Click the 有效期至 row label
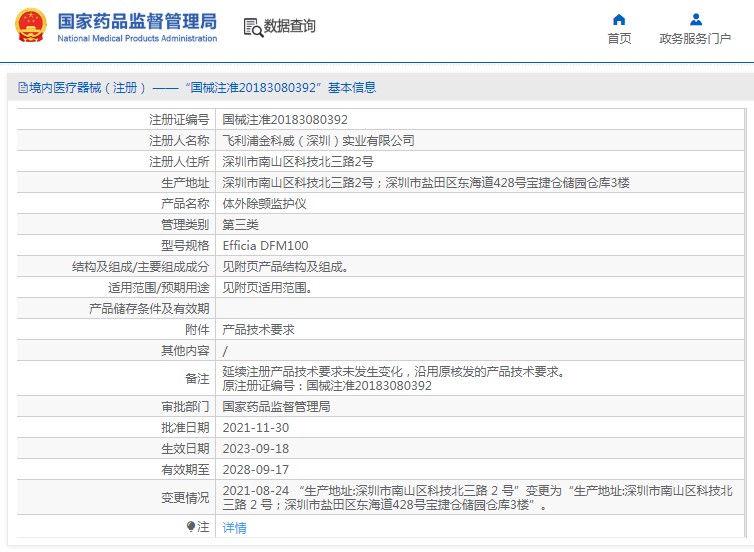Screen dimensions: 754x552 tap(185, 470)
